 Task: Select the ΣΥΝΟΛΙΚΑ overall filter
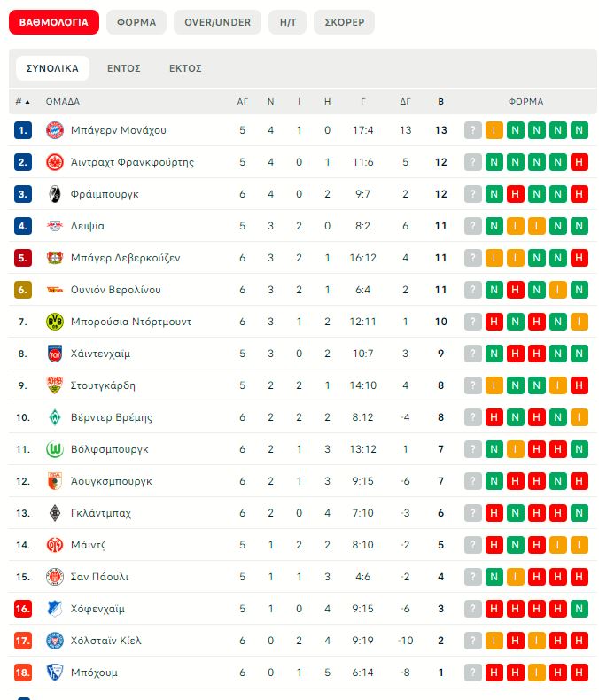click(52, 68)
